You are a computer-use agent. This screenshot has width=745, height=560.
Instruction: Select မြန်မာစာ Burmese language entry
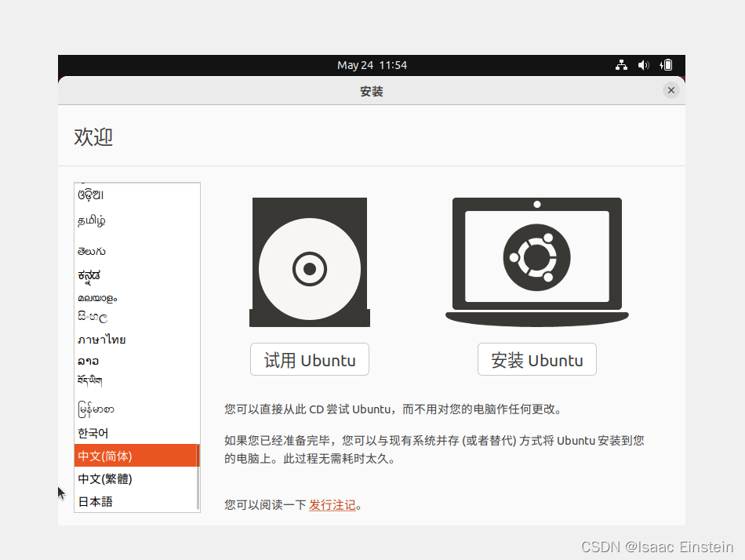136,409
